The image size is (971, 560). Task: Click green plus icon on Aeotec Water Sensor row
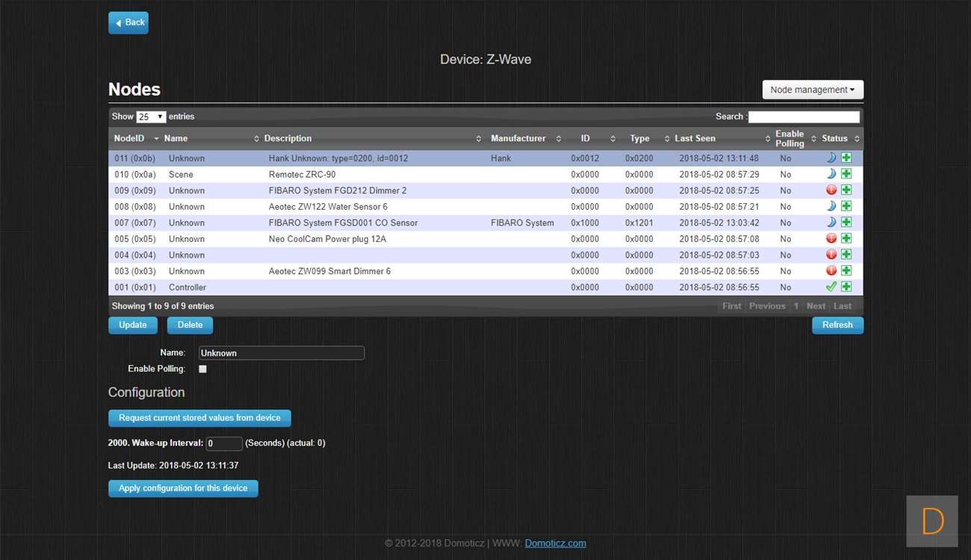tap(846, 207)
